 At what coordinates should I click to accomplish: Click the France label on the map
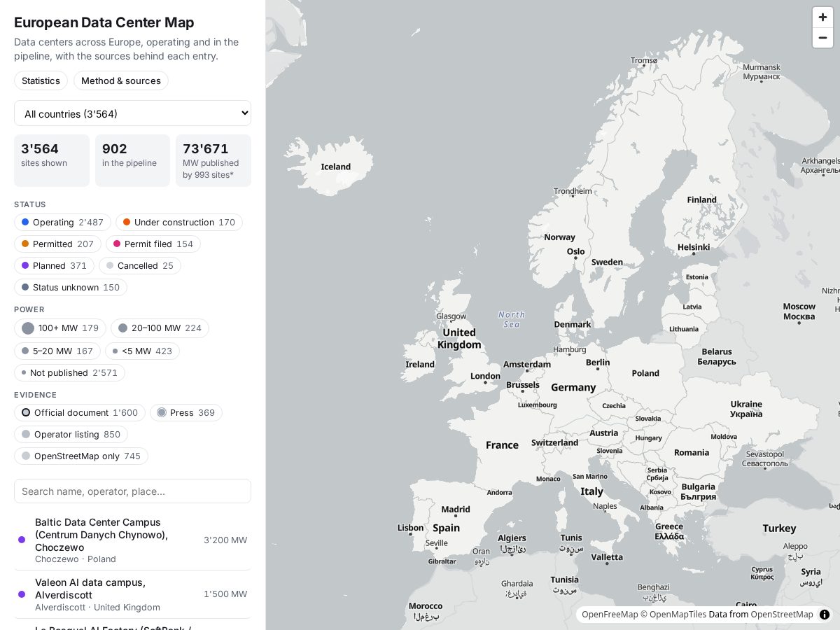point(502,445)
